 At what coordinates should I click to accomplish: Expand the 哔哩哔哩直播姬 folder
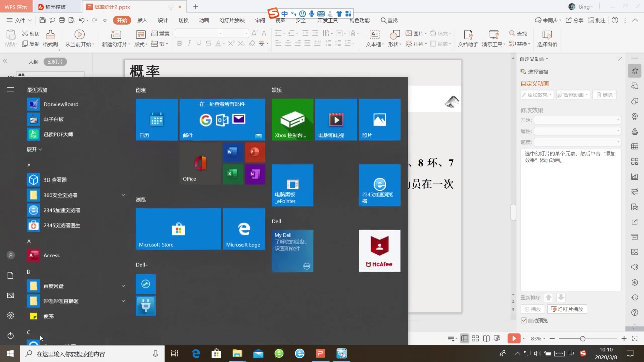[75, 301]
